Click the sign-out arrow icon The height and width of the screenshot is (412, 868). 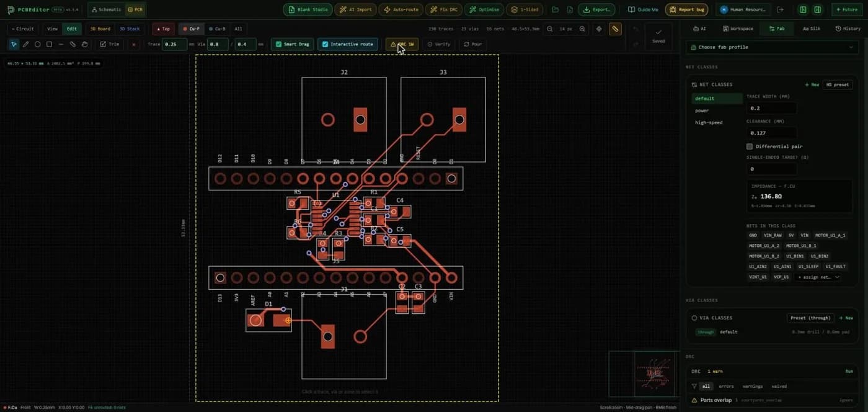tap(780, 10)
